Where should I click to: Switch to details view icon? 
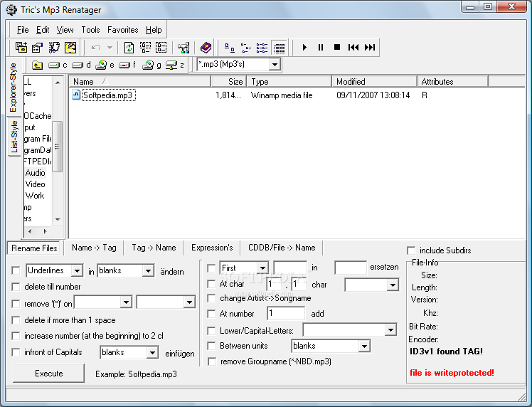point(280,48)
